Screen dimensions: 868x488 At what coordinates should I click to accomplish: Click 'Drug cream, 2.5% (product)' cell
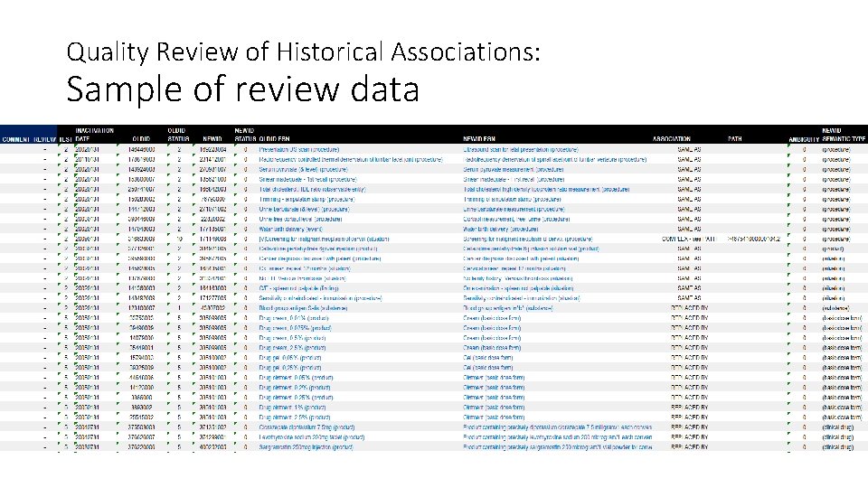[292, 348]
